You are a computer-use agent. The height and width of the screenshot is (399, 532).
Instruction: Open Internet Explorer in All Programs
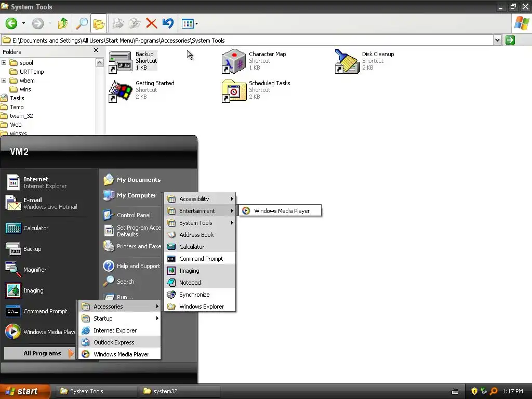tap(120, 330)
